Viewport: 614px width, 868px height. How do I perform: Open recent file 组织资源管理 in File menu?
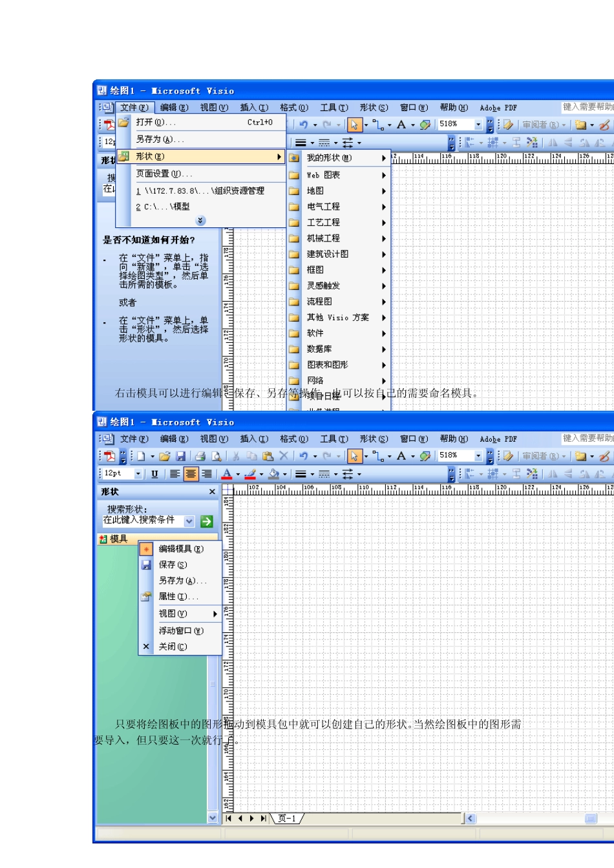point(201,191)
